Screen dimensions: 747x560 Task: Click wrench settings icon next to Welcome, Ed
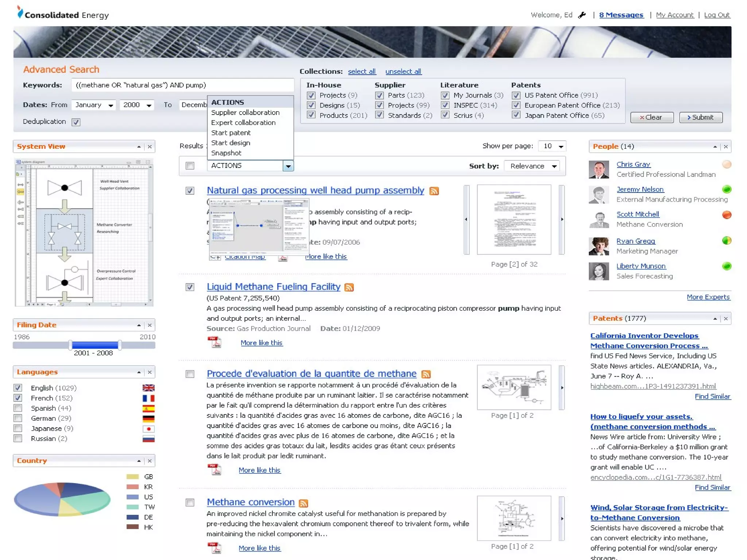582,15
